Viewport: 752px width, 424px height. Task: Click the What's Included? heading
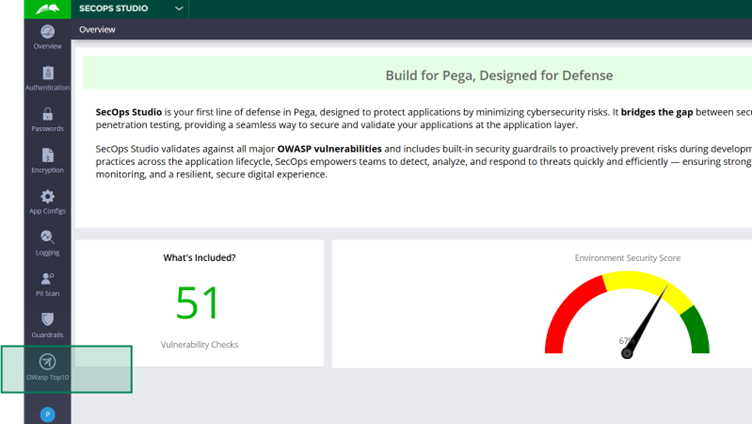[x=199, y=258]
